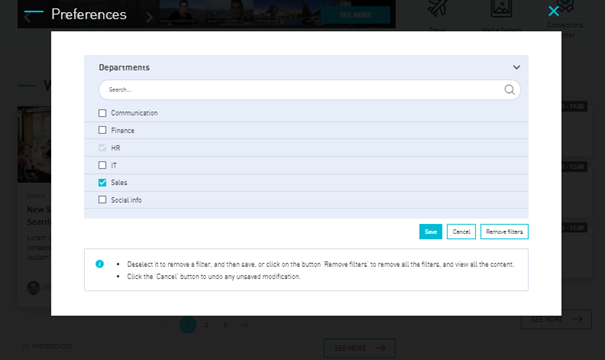Toggle the HR checkbox
This screenshot has width=605, height=360.
point(102,147)
